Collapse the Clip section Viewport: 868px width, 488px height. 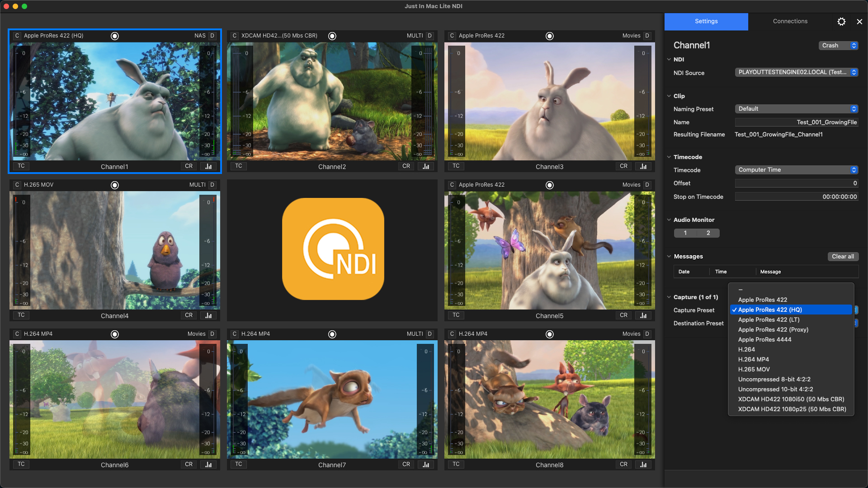pos(669,96)
